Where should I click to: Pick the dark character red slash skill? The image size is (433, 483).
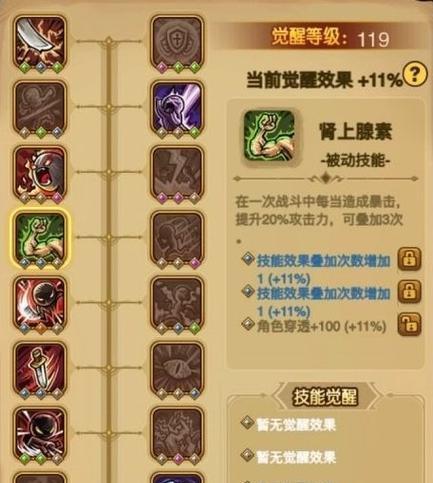point(40,303)
